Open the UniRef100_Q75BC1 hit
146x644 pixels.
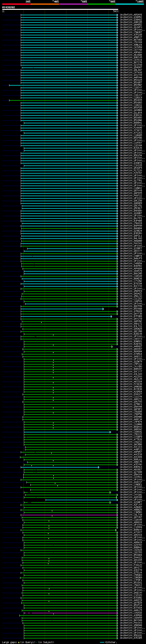point(131,404)
